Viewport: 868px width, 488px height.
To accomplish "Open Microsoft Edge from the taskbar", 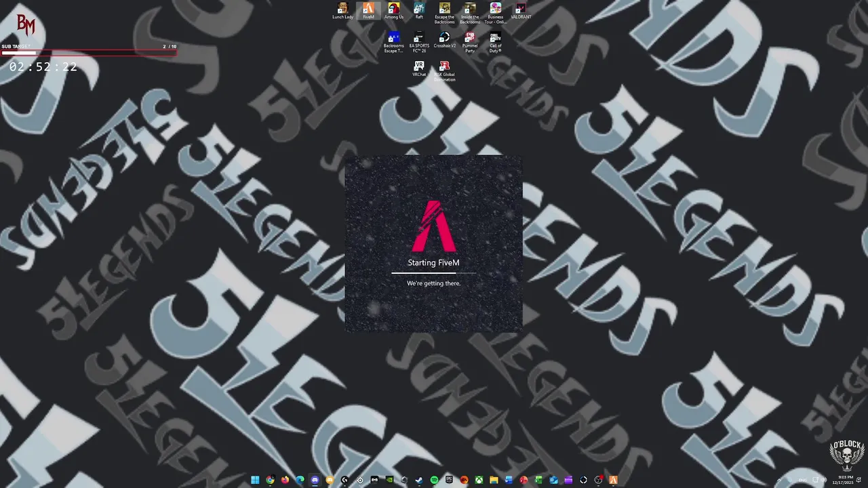I will [x=300, y=480].
